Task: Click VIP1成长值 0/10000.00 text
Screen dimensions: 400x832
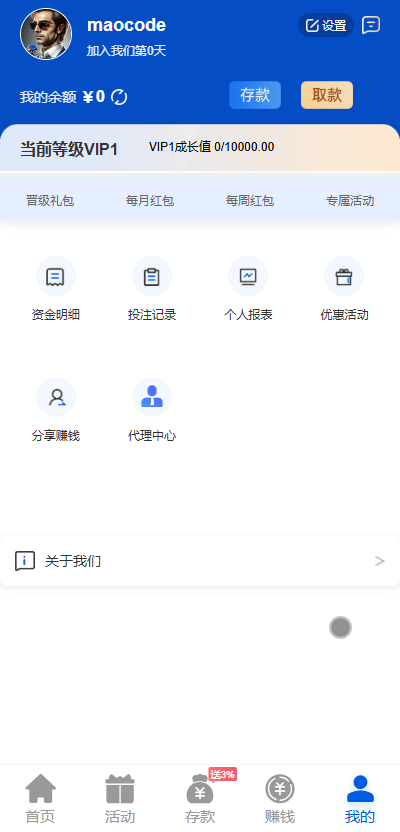Action: pos(212,147)
